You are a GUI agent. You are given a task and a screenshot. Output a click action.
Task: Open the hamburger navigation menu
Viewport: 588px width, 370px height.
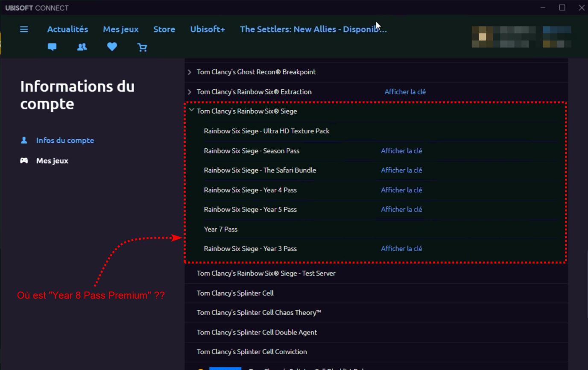coord(24,29)
